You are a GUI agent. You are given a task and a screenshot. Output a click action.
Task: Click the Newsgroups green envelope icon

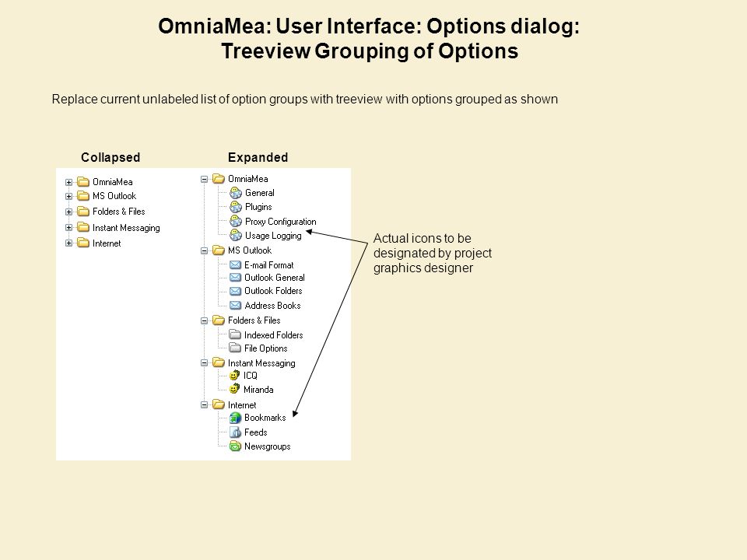point(235,446)
